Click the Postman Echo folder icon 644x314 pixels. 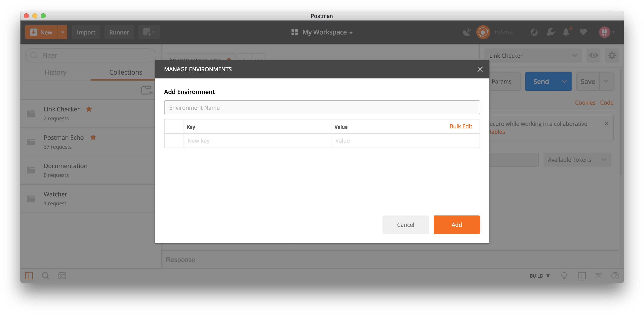(31, 142)
